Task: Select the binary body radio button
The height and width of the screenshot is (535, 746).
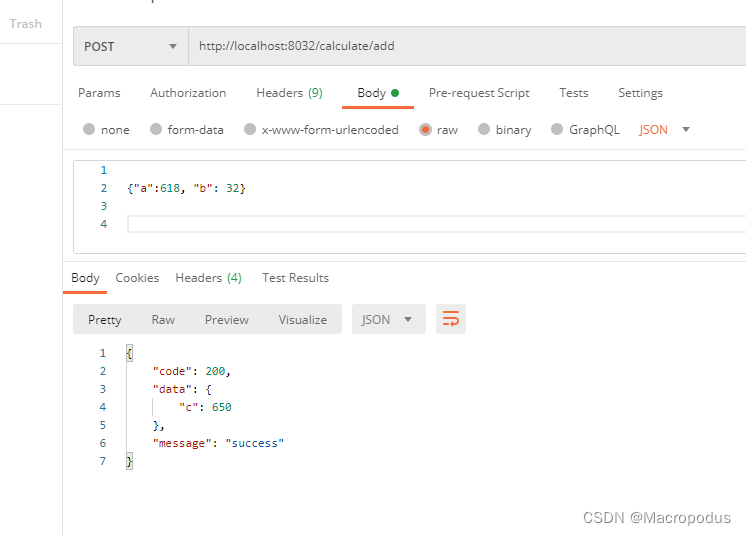Action: (484, 129)
